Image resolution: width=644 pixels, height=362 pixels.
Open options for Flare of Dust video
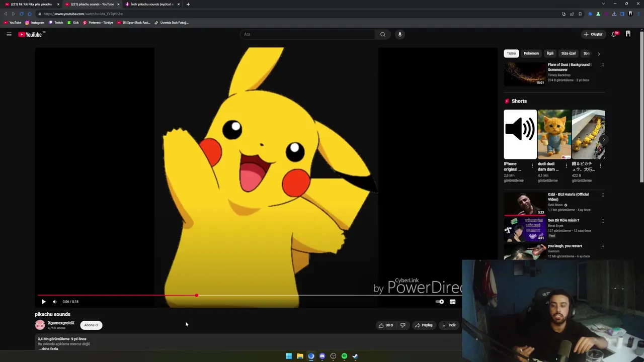603,65
